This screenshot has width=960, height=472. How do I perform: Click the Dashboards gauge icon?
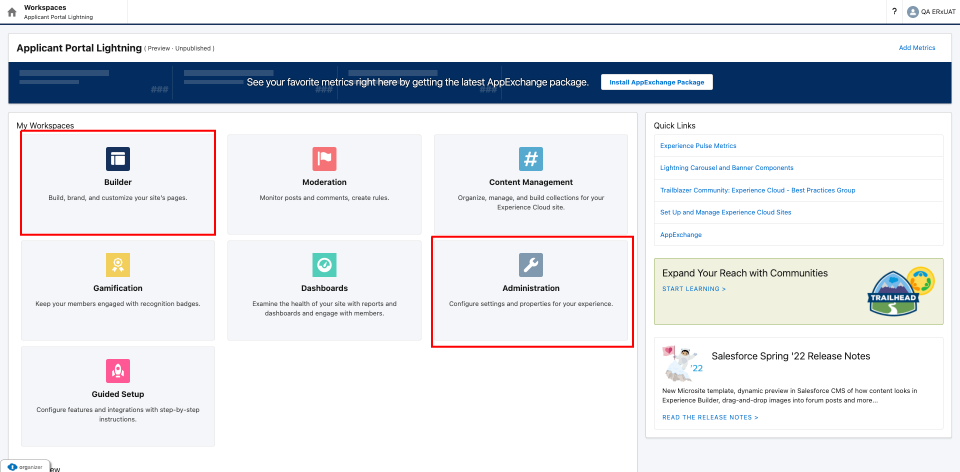click(324, 264)
